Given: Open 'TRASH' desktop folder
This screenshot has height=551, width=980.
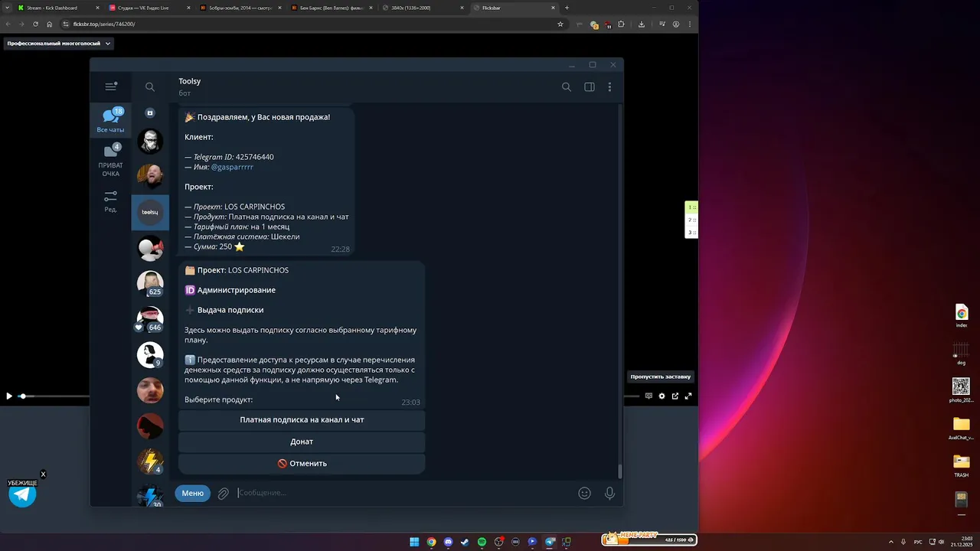Looking at the screenshot, I should [961, 465].
